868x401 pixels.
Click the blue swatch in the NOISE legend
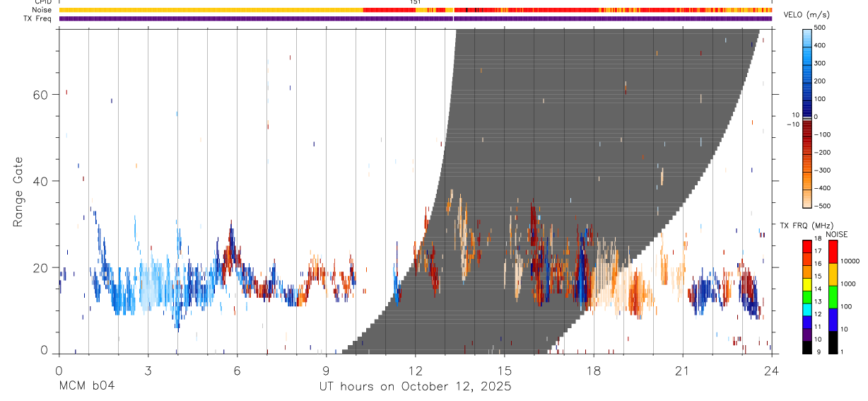tap(833, 319)
